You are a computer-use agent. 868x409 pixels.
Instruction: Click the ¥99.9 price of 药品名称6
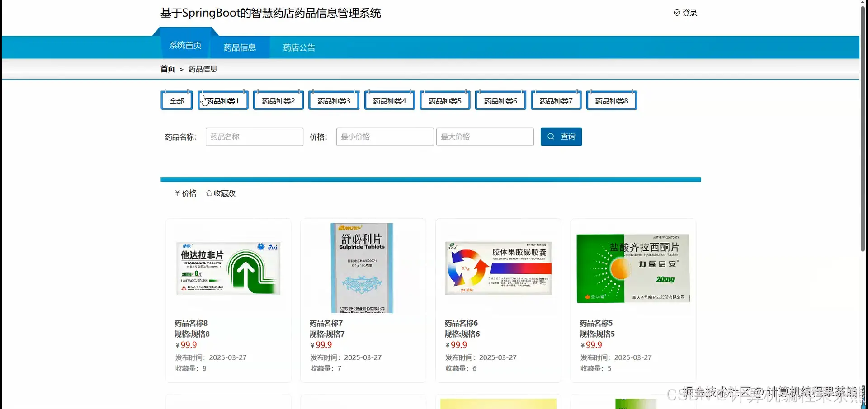point(456,345)
